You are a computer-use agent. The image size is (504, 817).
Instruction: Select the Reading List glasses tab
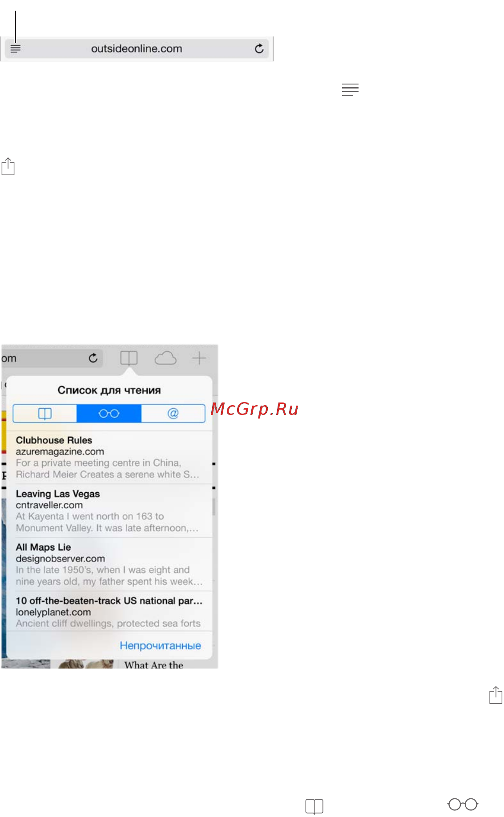109,414
